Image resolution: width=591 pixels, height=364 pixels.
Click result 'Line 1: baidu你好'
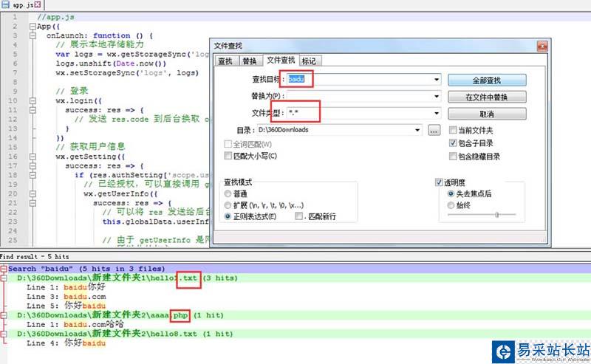[x=66, y=287]
